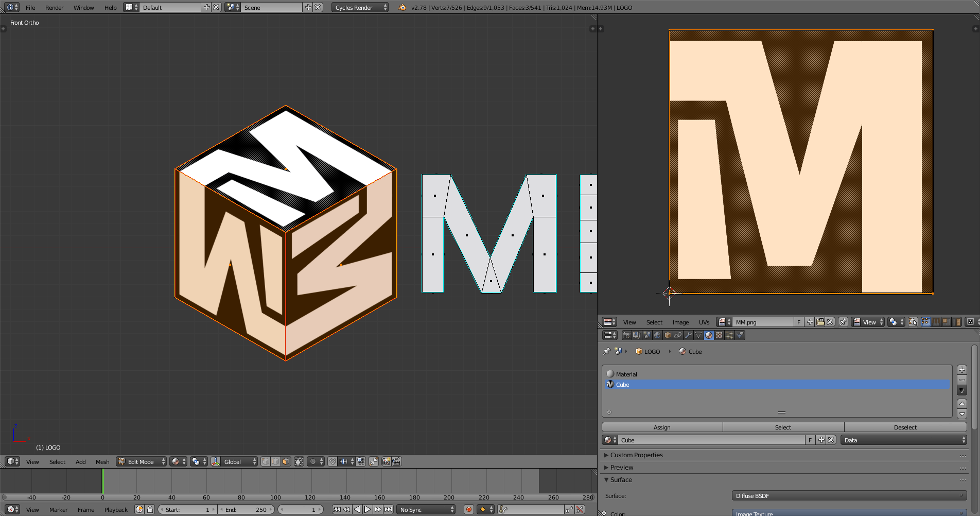Click the Object Constraints chain icon
This screenshot has width=980, height=516.
pyautogui.click(x=678, y=335)
